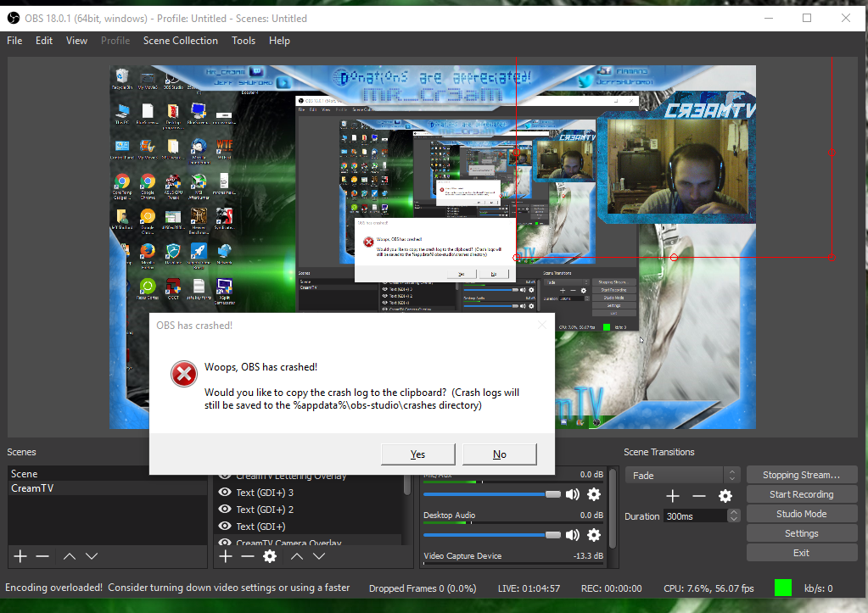Image resolution: width=868 pixels, height=613 pixels.
Task: Add a new scene with plus icon
Action: click(20, 556)
